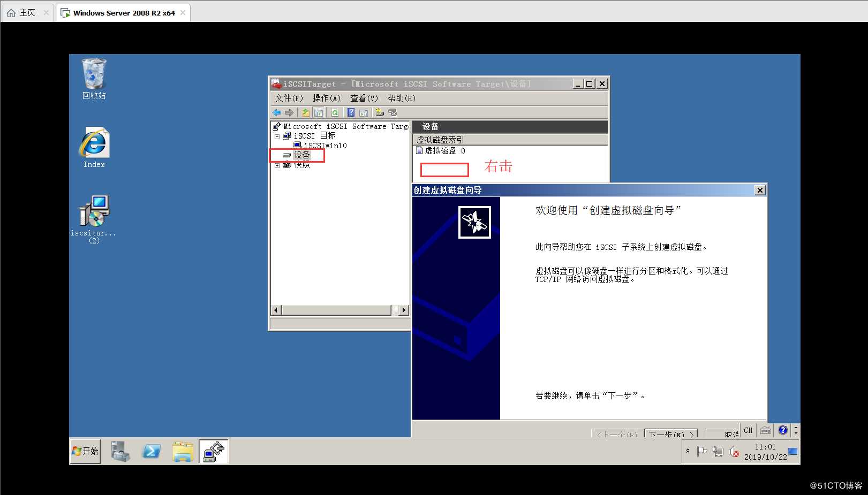The height and width of the screenshot is (495, 868).
Task: Open Windows Explorer folder on taskbar
Action: pyautogui.click(x=183, y=452)
